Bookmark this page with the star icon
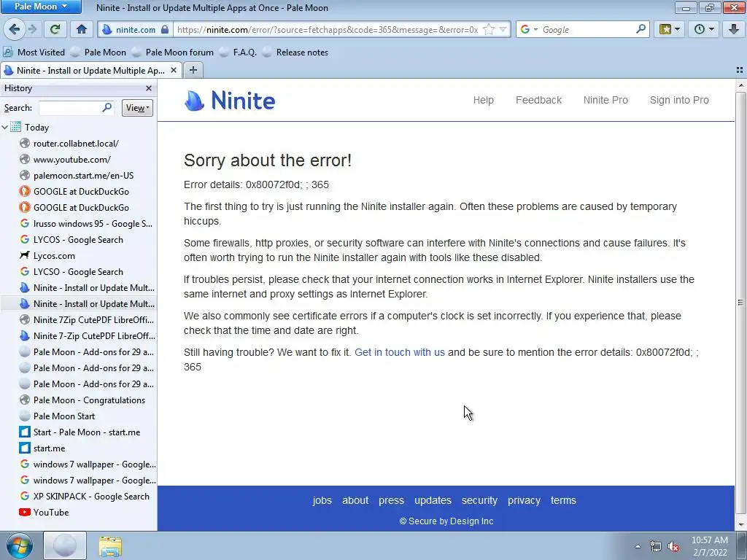Screen dimensions: 747x560 tap(489, 29)
